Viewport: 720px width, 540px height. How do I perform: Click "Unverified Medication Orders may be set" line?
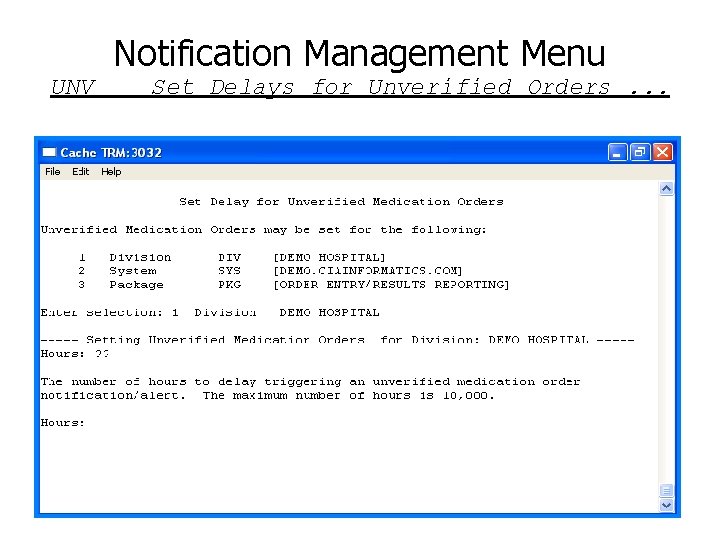[x=263, y=230]
